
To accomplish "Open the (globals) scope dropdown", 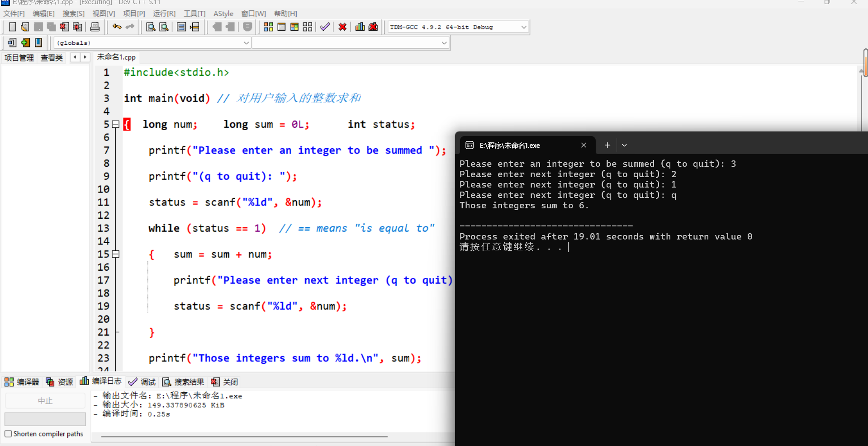I will point(246,43).
